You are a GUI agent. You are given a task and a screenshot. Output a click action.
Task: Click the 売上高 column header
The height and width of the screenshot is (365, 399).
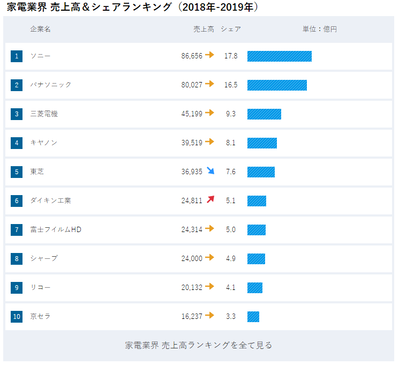pos(204,29)
